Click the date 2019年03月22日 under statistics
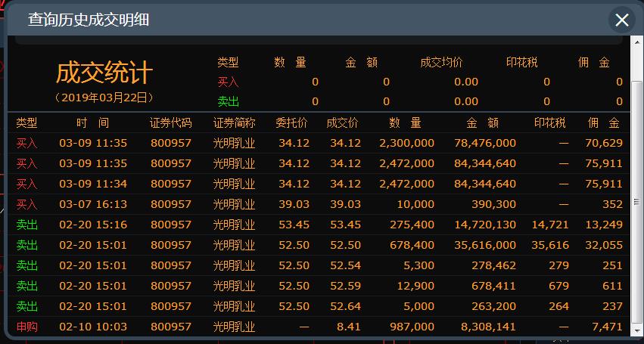Image resolution: width=644 pixels, height=344 pixels. tap(104, 98)
